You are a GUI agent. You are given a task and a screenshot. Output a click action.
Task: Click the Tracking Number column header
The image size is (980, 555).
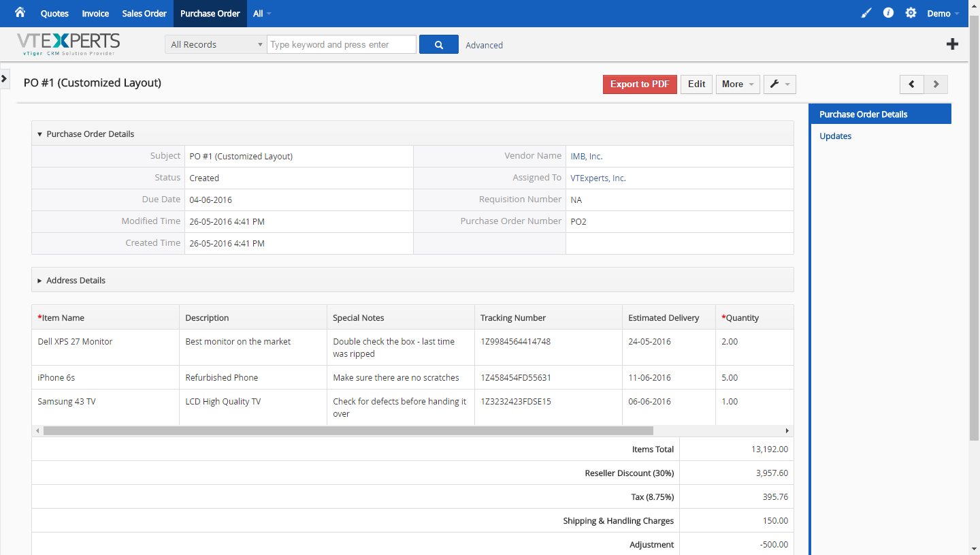pyautogui.click(x=549, y=318)
